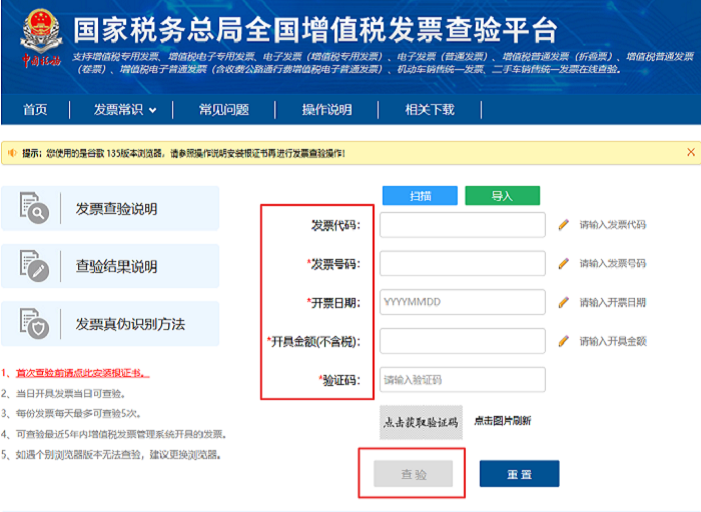
Task: Focus the 开票日期 YYYYMMDD field
Action: 463,302
